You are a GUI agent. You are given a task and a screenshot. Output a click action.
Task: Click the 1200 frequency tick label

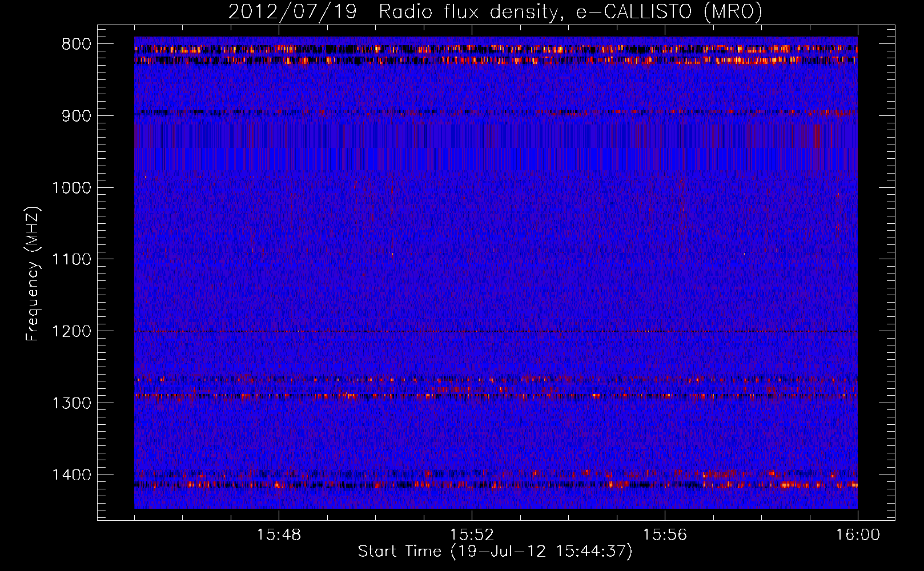tap(71, 332)
